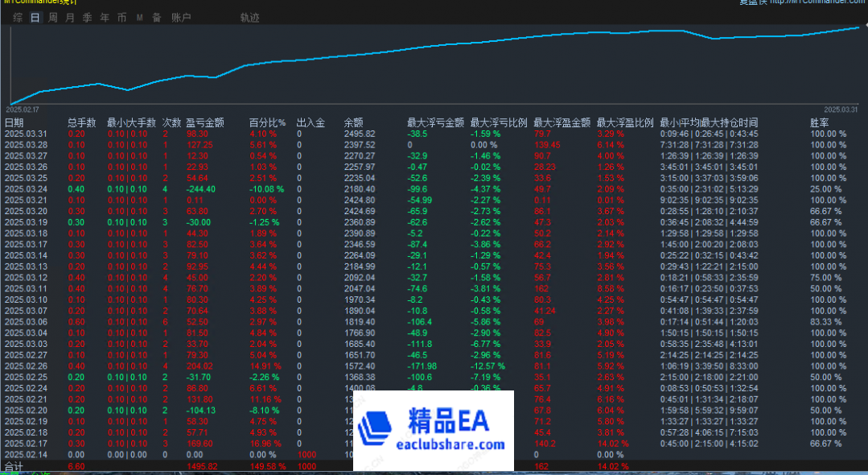Click the floating loss value -171.98

(422, 366)
